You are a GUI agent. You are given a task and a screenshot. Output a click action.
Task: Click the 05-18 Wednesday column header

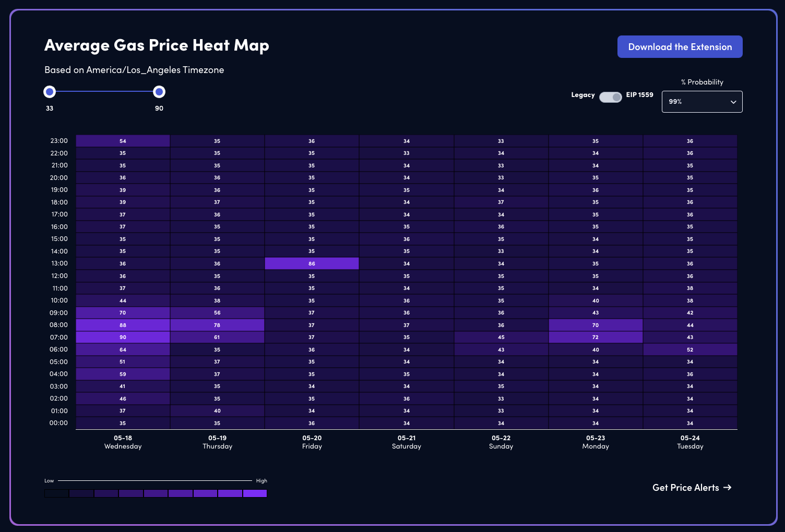(123, 442)
